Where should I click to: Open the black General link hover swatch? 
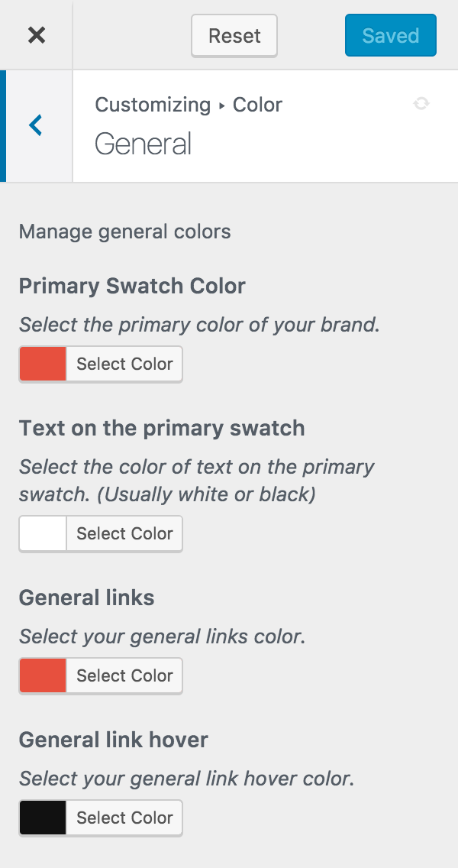(44, 818)
